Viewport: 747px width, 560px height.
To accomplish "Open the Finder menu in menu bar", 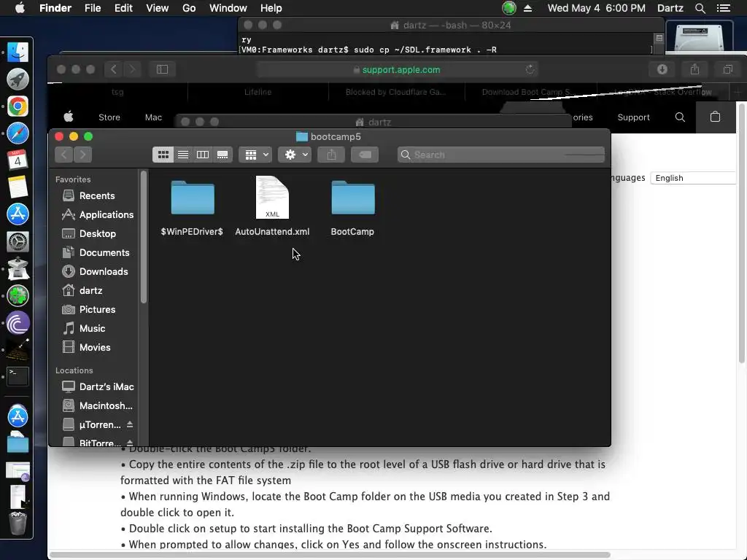I will coord(55,8).
